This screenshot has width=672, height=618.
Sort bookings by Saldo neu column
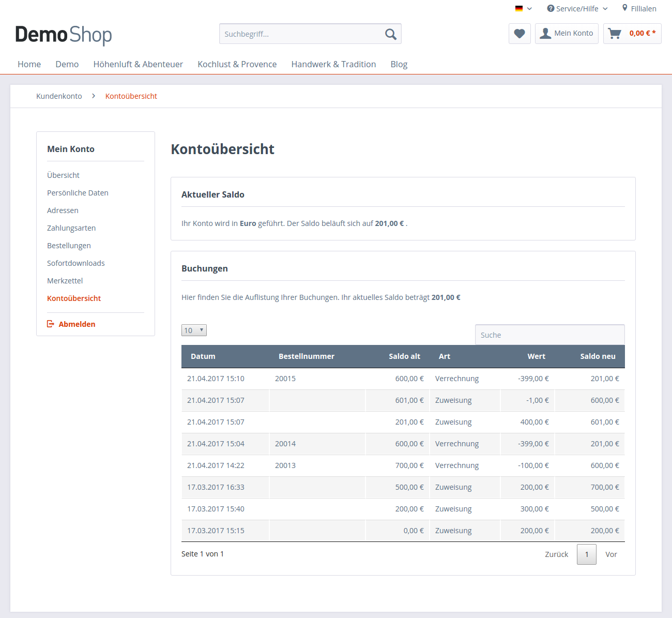598,356
